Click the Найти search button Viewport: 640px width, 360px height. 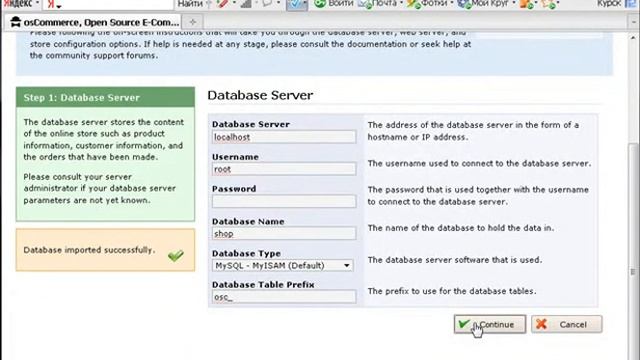point(190,4)
